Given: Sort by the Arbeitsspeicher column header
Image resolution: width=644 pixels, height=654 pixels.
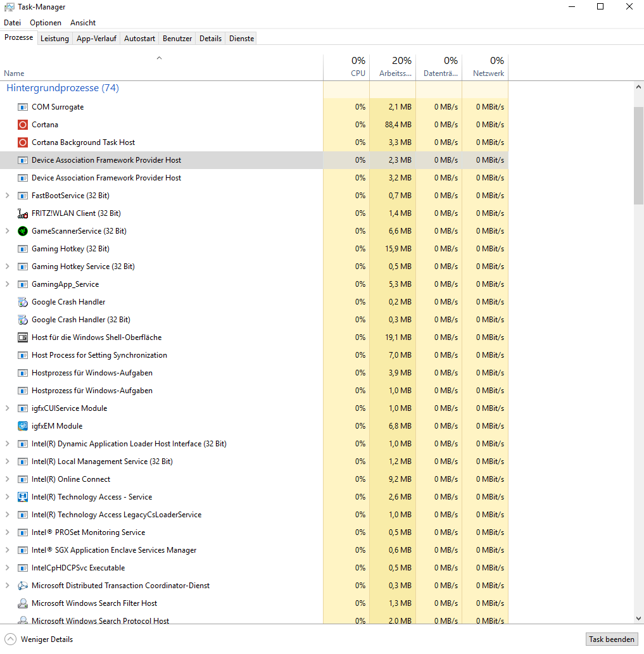Looking at the screenshot, I should pyautogui.click(x=393, y=66).
